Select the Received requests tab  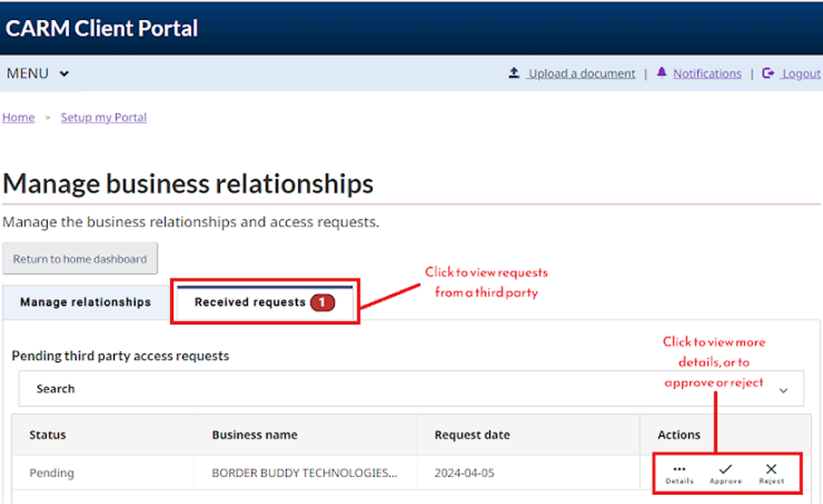click(264, 302)
